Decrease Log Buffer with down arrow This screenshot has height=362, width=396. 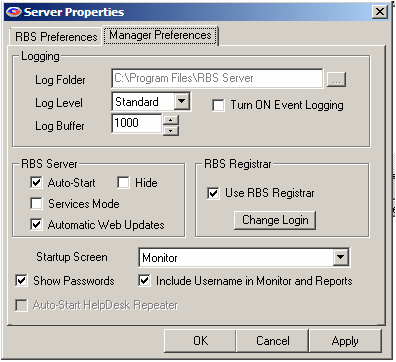pos(171,130)
